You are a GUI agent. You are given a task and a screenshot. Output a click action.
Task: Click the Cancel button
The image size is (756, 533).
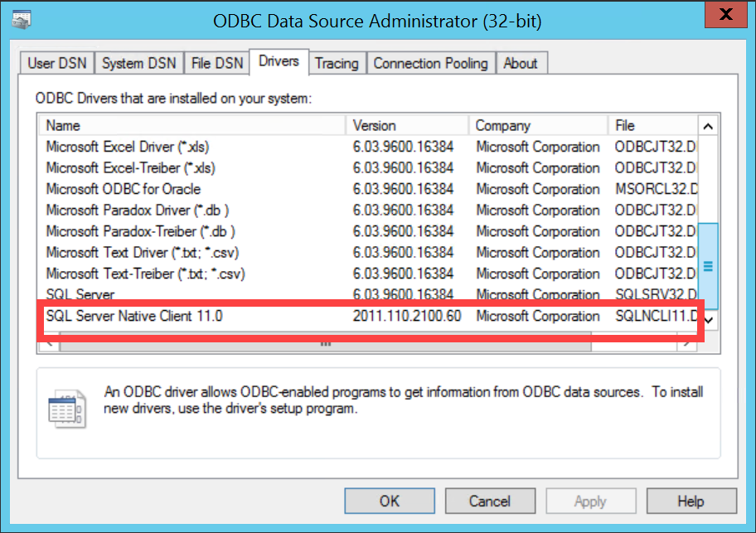490,501
